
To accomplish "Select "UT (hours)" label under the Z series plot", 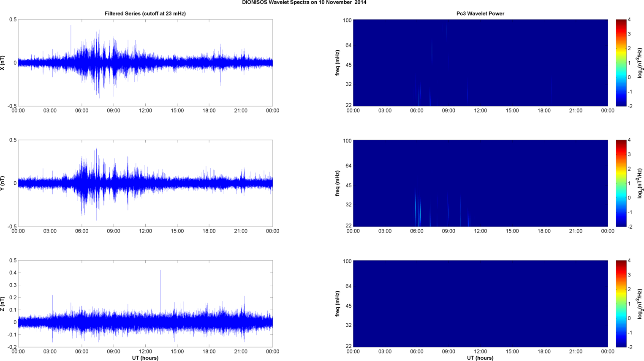I will tap(145, 358).
